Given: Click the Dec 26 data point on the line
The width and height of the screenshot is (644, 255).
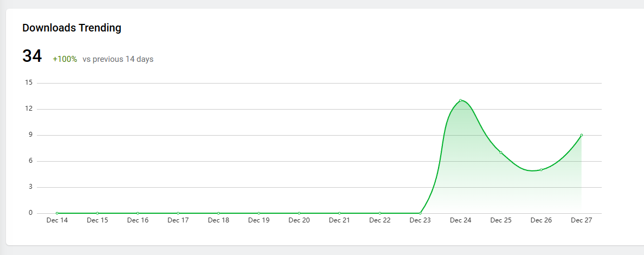Looking at the screenshot, I should point(541,170).
